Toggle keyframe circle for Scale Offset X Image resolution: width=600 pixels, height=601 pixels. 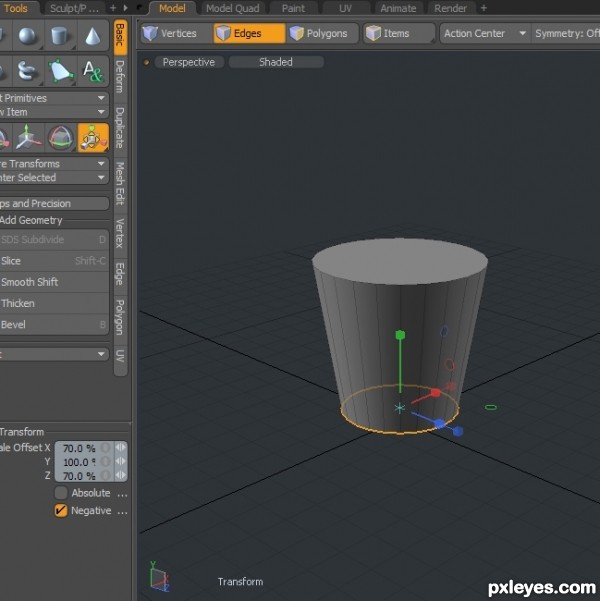point(105,448)
